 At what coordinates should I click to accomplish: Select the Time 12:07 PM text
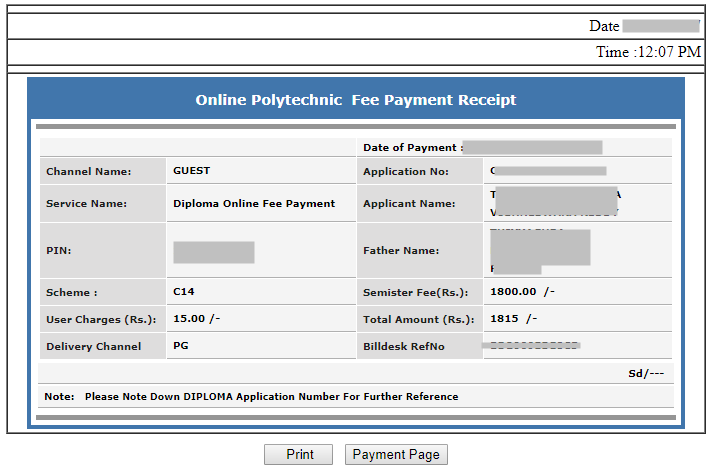coord(648,52)
